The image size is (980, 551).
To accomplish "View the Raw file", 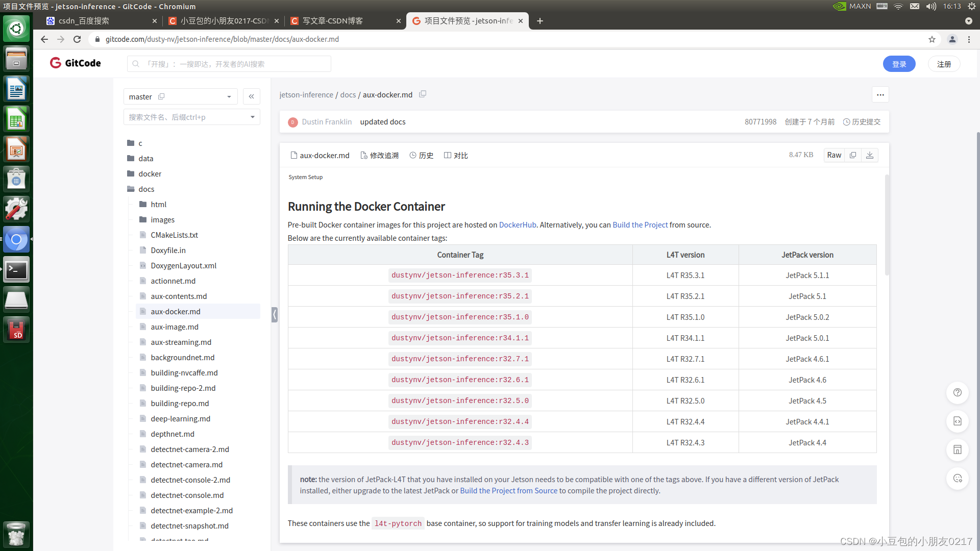I will tap(834, 155).
